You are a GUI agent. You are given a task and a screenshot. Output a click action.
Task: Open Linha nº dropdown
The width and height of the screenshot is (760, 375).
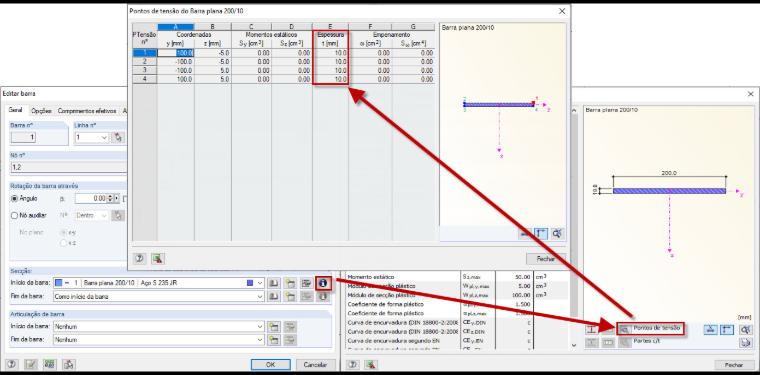point(104,138)
